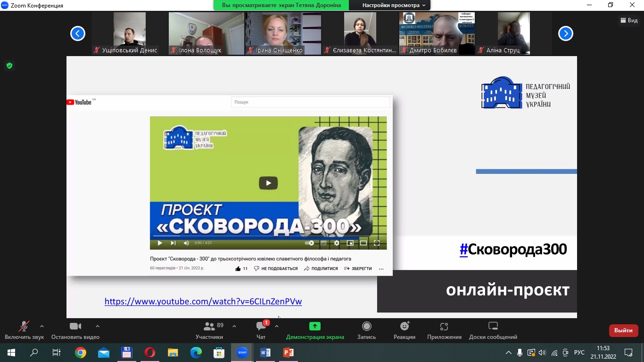
Task: Open the View layout menu
Action: [x=629, y=20]
